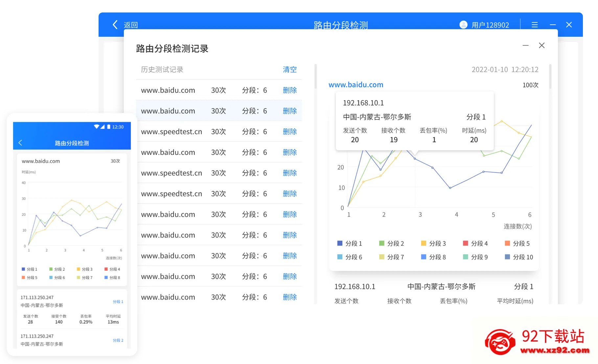Click the 丢包率 value 0.29%
This screenshot has height=364, width=598.
[x=86, y=322]
